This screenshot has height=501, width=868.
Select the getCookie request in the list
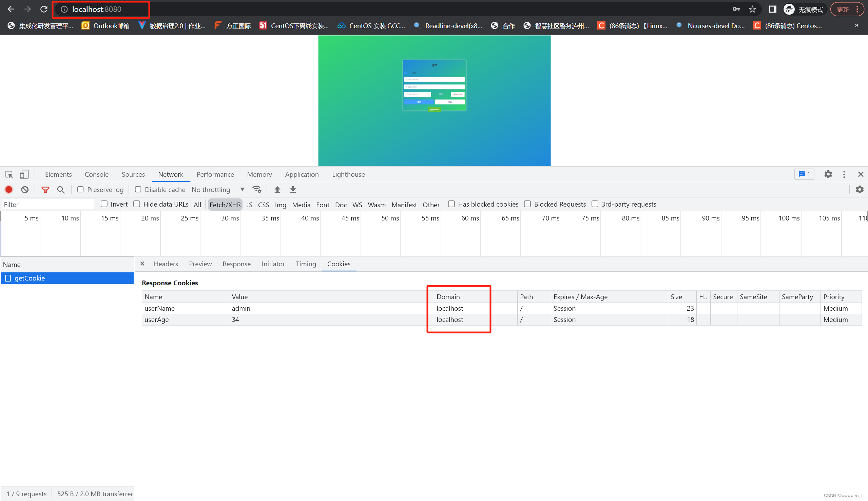(30, 278)
